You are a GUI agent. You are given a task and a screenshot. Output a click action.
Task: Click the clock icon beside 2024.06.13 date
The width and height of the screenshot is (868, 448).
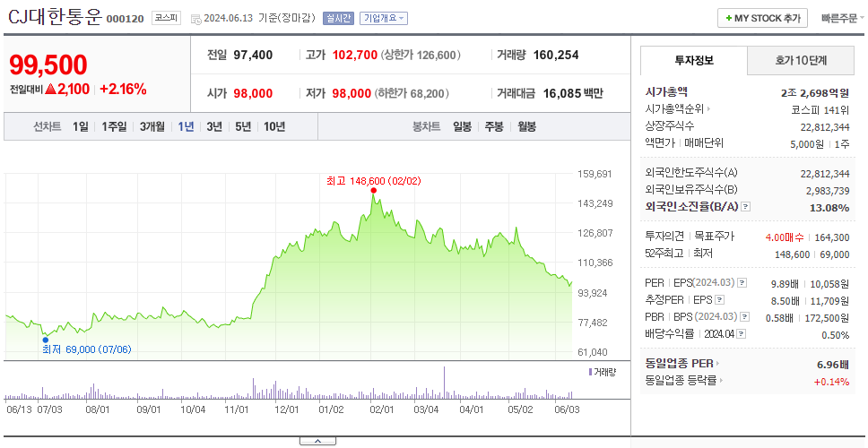(196, 19)
